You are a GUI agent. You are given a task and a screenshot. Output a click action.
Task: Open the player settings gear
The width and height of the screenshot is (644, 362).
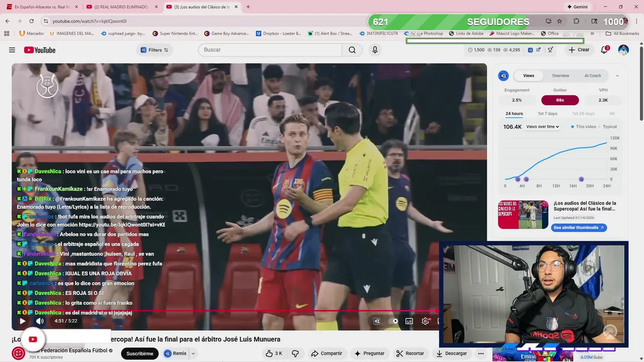pos(425,321)
